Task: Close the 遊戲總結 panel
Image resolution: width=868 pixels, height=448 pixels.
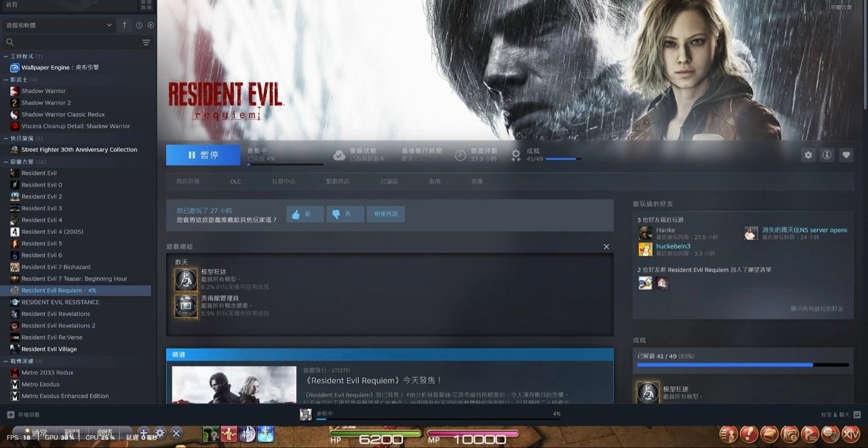Action: [x=606, y=247]
